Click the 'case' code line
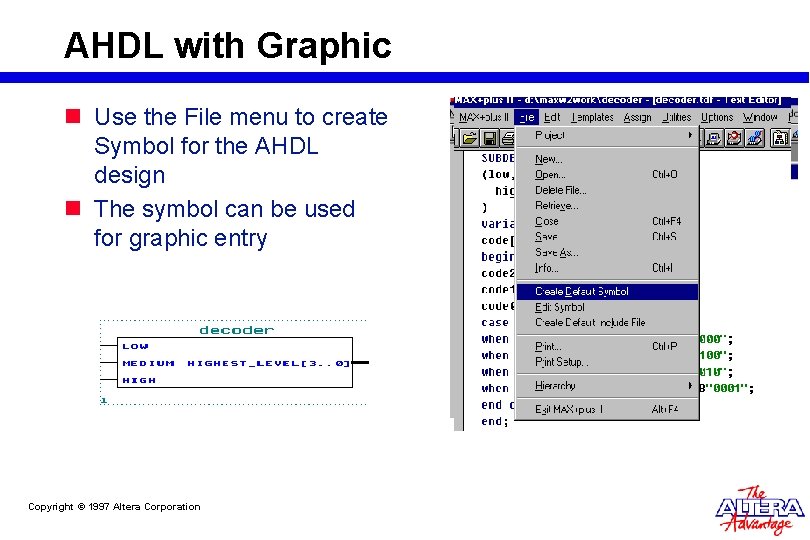This screenshot has width=810, height=540. click(x=495, y=322)
